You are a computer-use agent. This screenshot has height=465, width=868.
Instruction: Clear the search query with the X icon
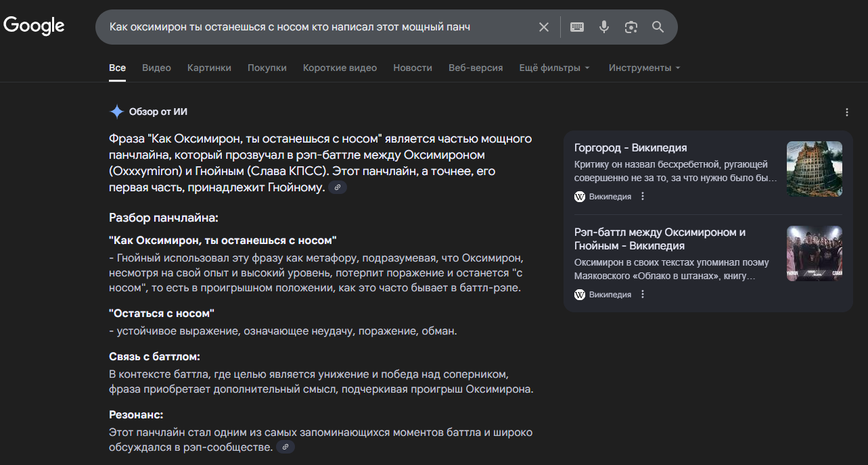pyautogui.click(x=544, y=27)
